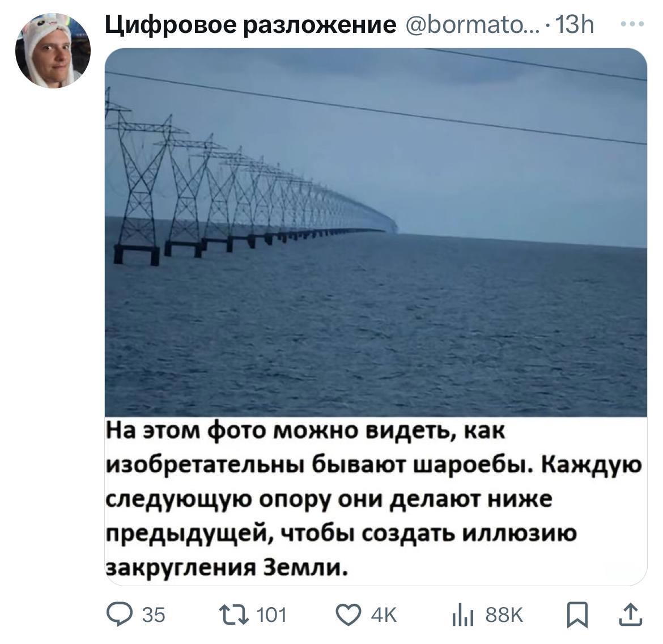Open the reply speech bubble icon
Image resolution: width=663 pixels, height=644 pixels.
[119, 615]
